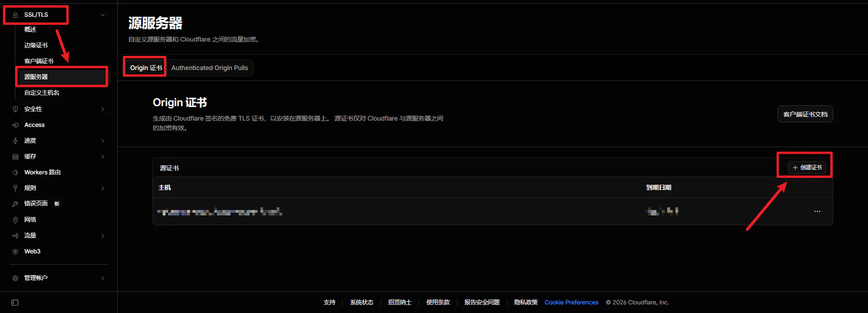Open 客户端证书 in sidebar

click(39, 61)
